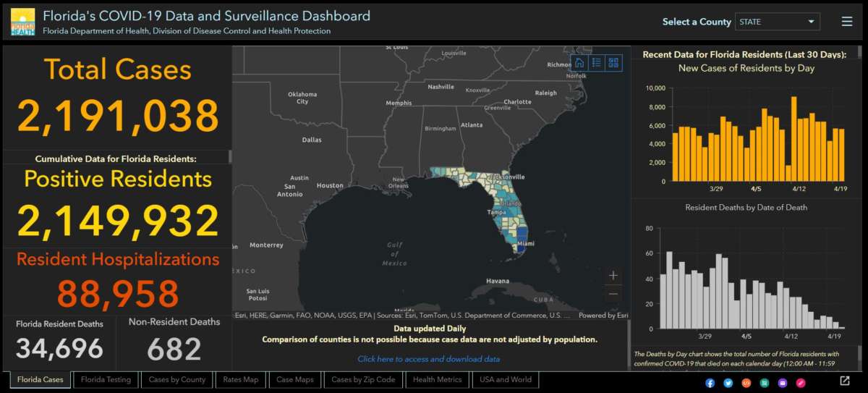This screenshot has height=393, width=868.
Task: Open the Rates Map tab
Action: point(241,379)
